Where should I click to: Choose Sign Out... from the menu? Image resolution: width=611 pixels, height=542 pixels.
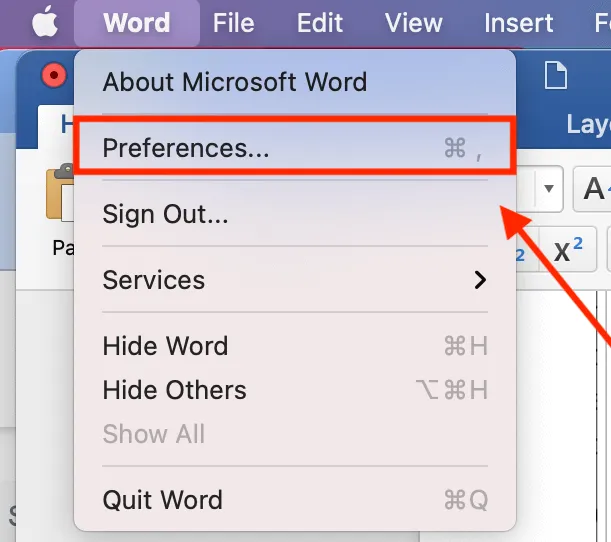(x=295, y=214)
